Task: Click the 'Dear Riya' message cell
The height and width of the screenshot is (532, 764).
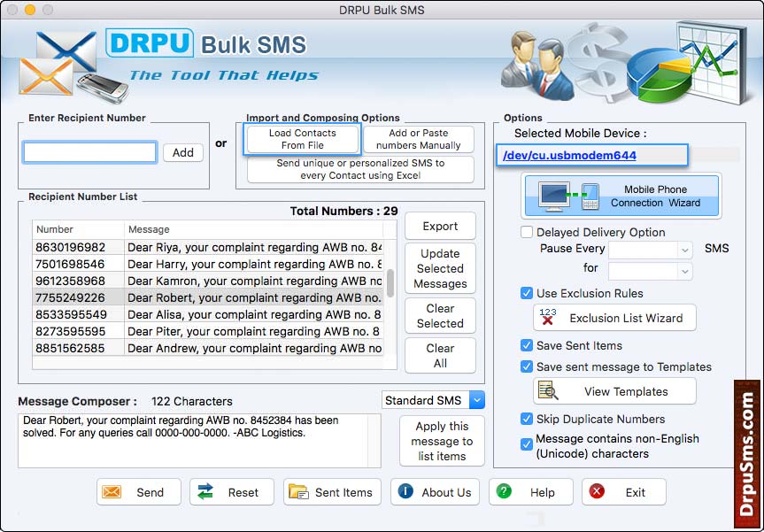Action: 254,247
